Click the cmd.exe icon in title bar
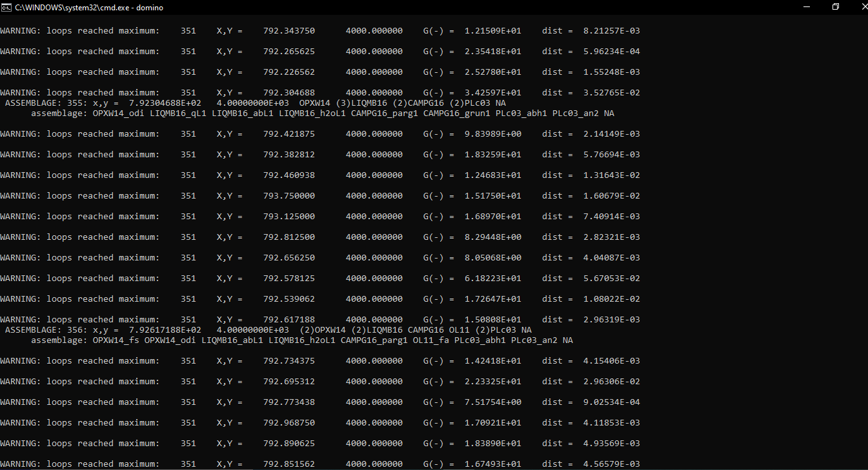 [x=6, y=7]
